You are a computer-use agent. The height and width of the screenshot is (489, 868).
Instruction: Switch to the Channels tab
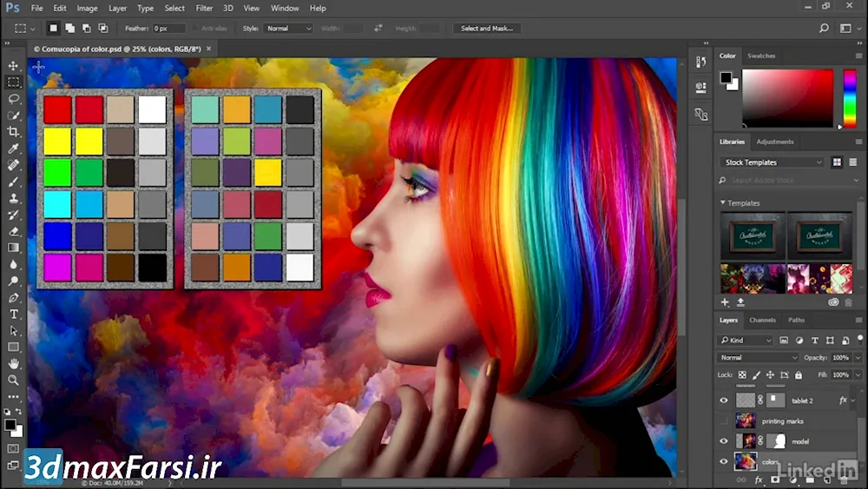762,320
